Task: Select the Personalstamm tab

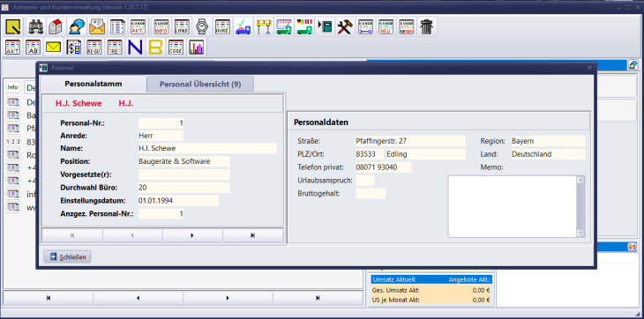Action: click(x=94, y=84)
